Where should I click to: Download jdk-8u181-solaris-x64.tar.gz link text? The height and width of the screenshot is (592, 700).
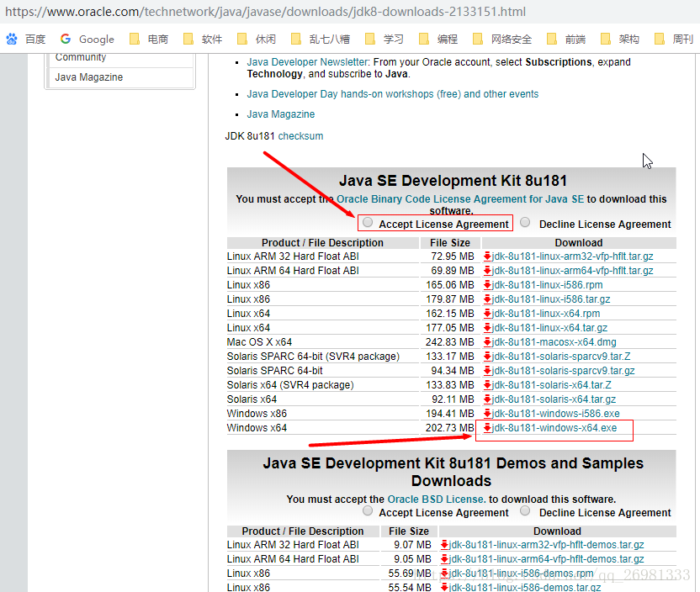pos(554,399)
